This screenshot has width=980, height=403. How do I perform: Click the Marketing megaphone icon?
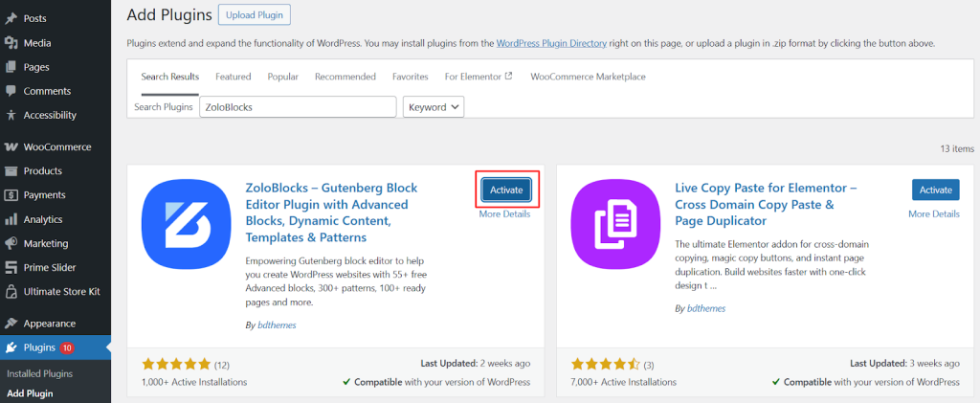tap(11, 243)
